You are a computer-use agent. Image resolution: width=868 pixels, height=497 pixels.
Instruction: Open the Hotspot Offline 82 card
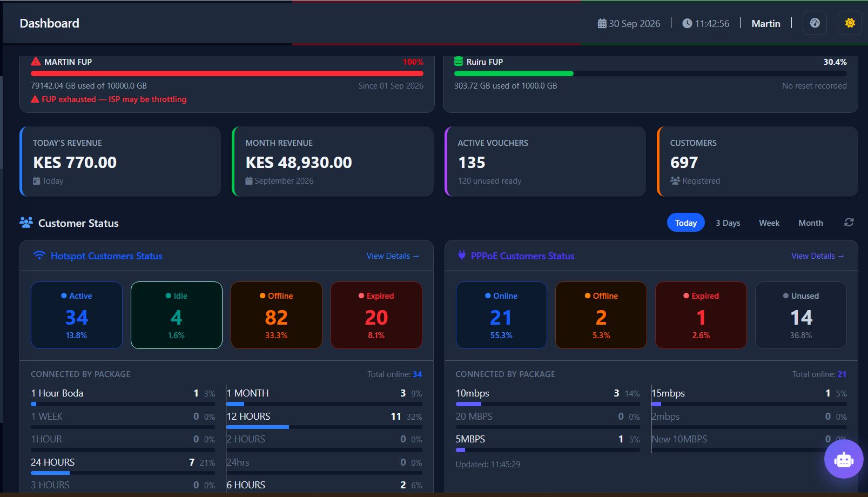click(277, 315)
